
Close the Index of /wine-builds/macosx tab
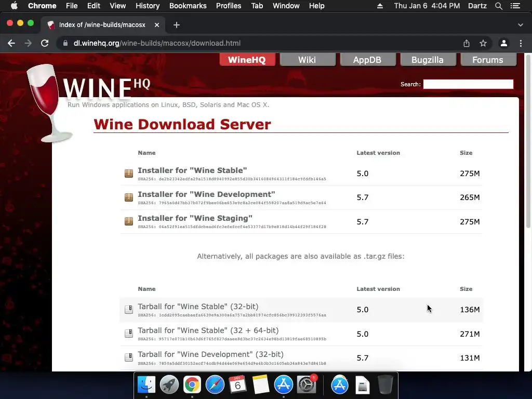pyautogui.click(x=157, y=25)
